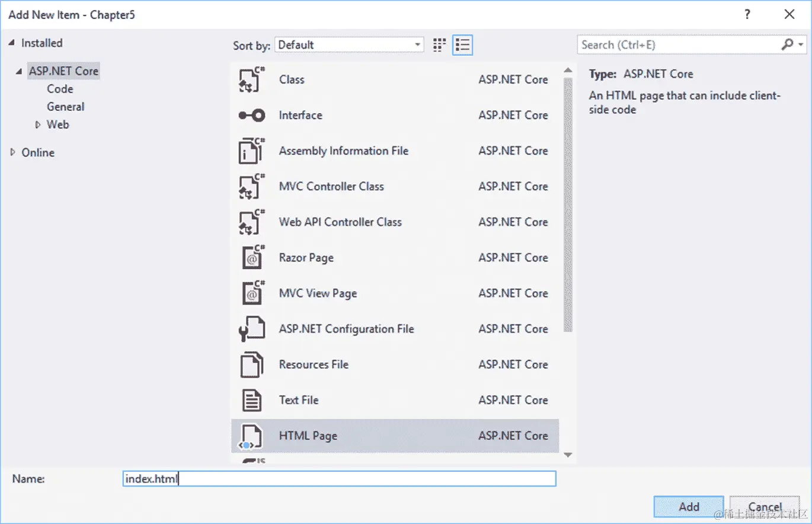This screenshot has width=812, height=524.
Task: Click the Add button
Action: (x=689, y=507)
